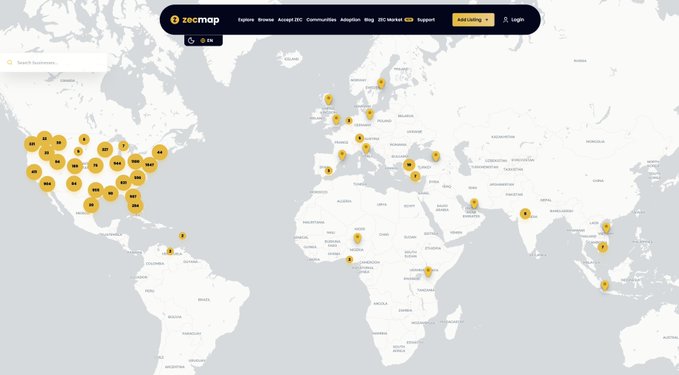Select the pin east of the Black Sea
This screenshot has width=679, height=375.
[436, 156]
